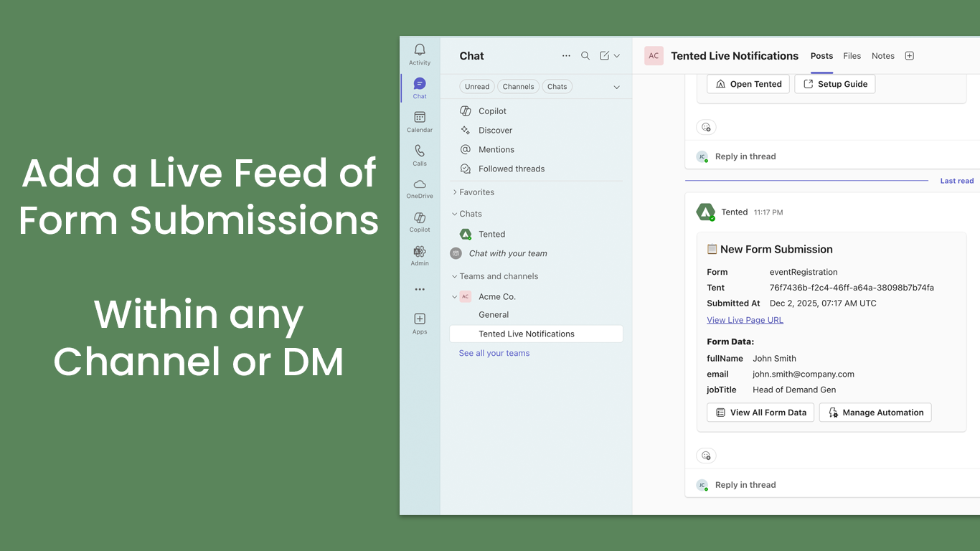Start a new chat with compose icon
Image resolution: width=980 pixels, height=551 pixels.
click(605, 56)
